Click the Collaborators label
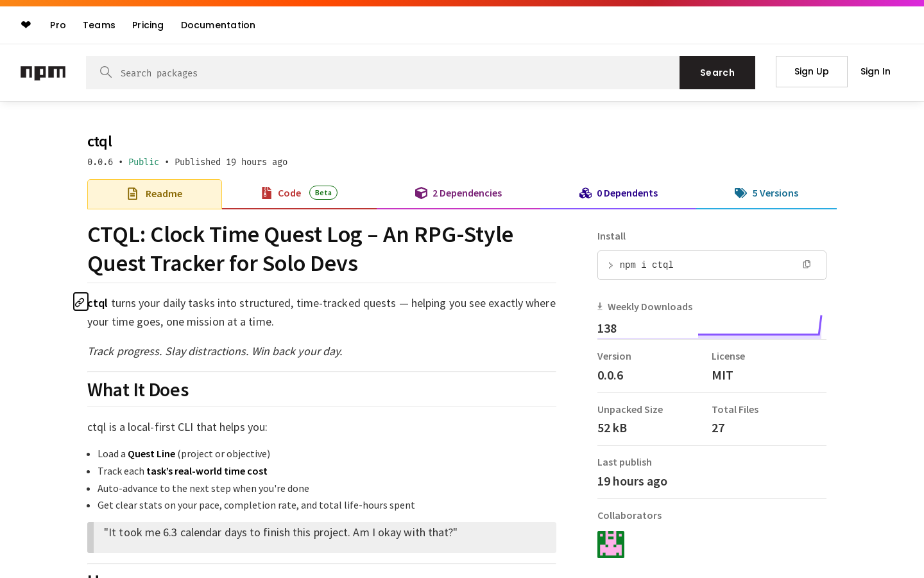 pos(629,516)
